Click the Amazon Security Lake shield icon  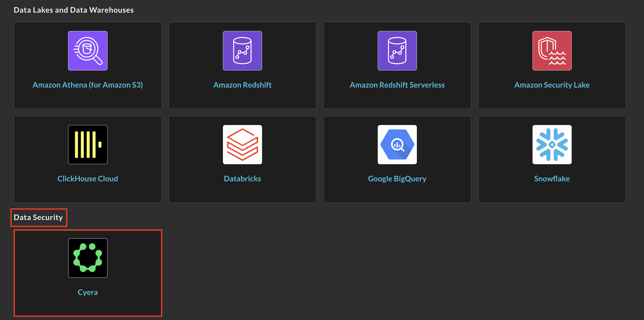tap(552, 51)
